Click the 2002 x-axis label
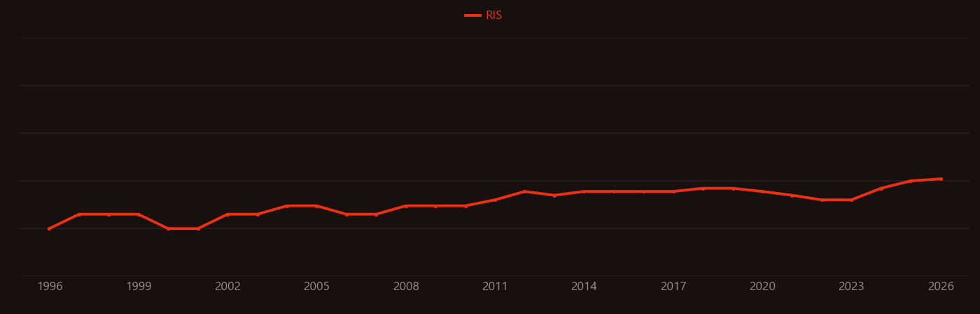The image size is (980, 314). coord(227,287)
